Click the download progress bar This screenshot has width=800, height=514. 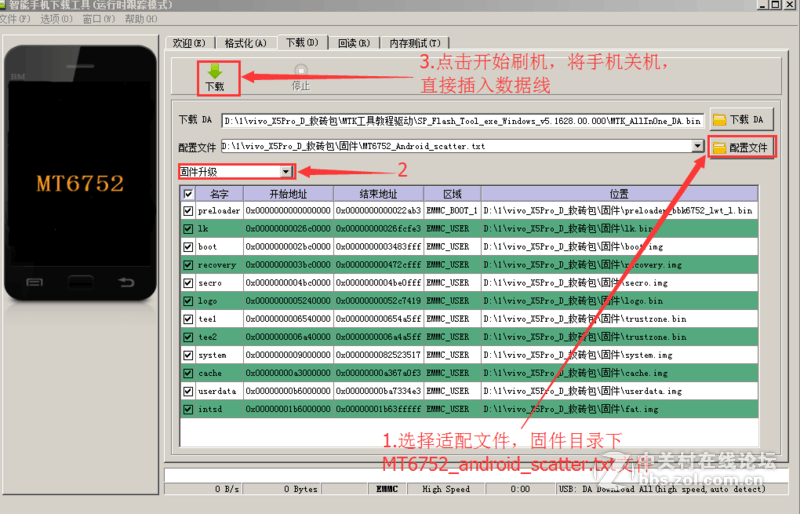(x=476, y=475)
